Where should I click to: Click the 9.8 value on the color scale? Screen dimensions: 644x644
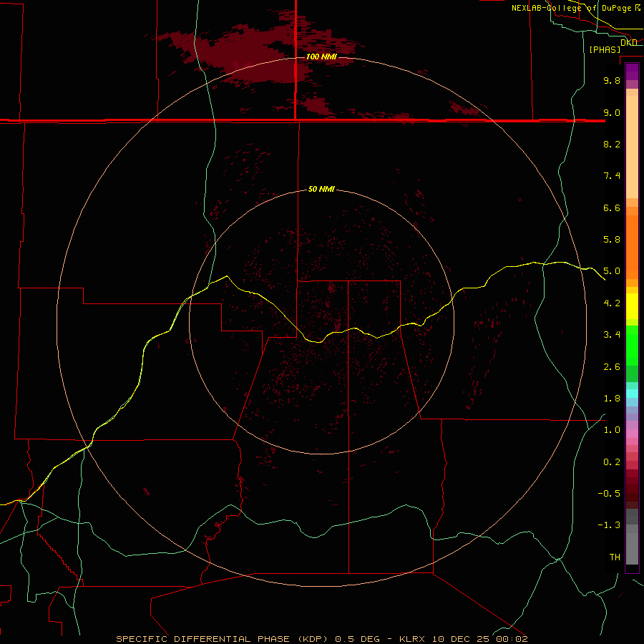[x=612, y=80]
